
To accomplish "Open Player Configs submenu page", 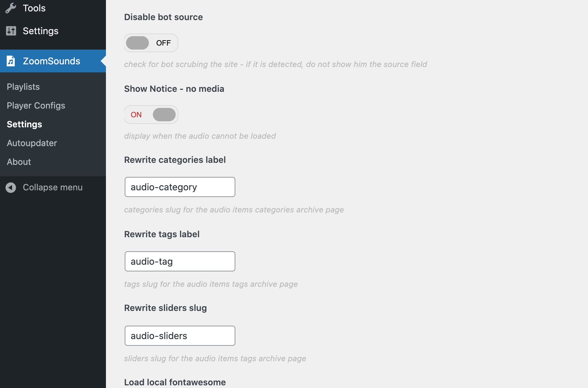I will 36,106.
